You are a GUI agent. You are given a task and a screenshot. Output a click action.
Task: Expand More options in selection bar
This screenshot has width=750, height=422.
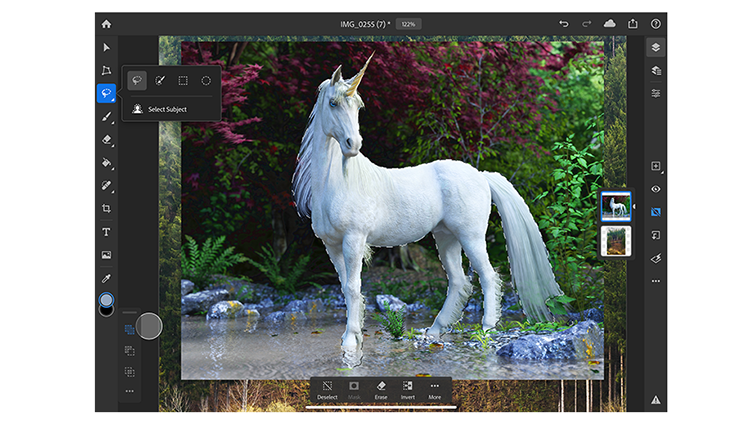434,388
